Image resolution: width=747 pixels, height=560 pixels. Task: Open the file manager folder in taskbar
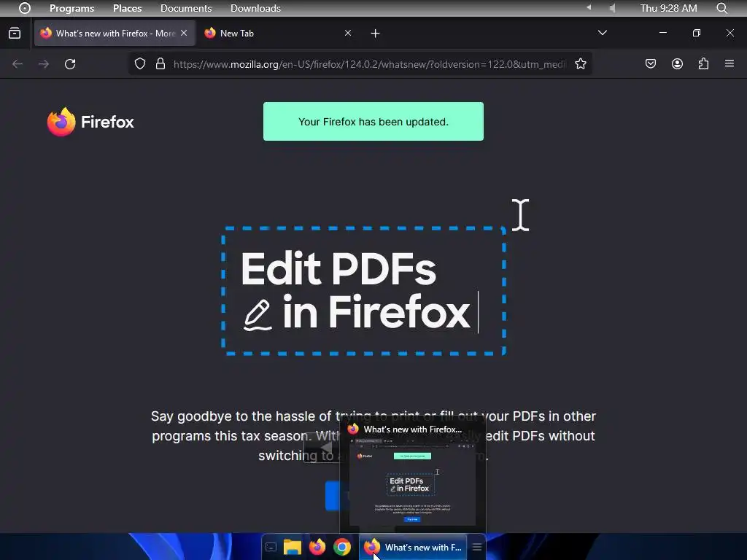pyautogui.click(x=293, y=547)
